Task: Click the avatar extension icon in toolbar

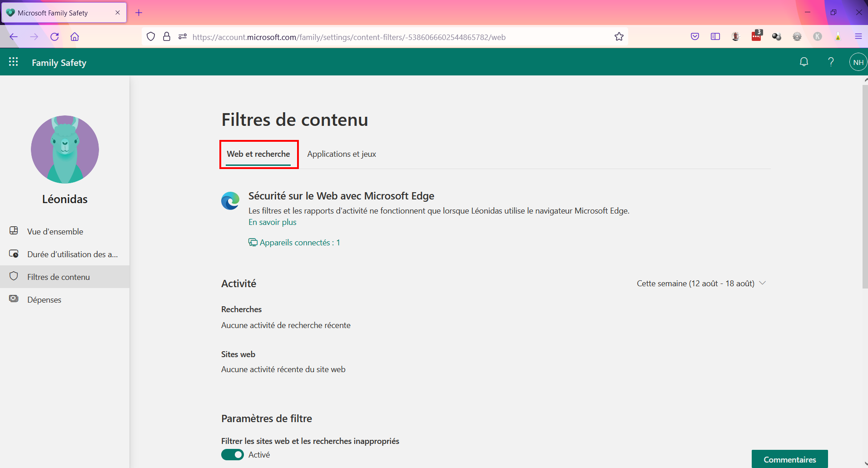Action: point(736,37)
